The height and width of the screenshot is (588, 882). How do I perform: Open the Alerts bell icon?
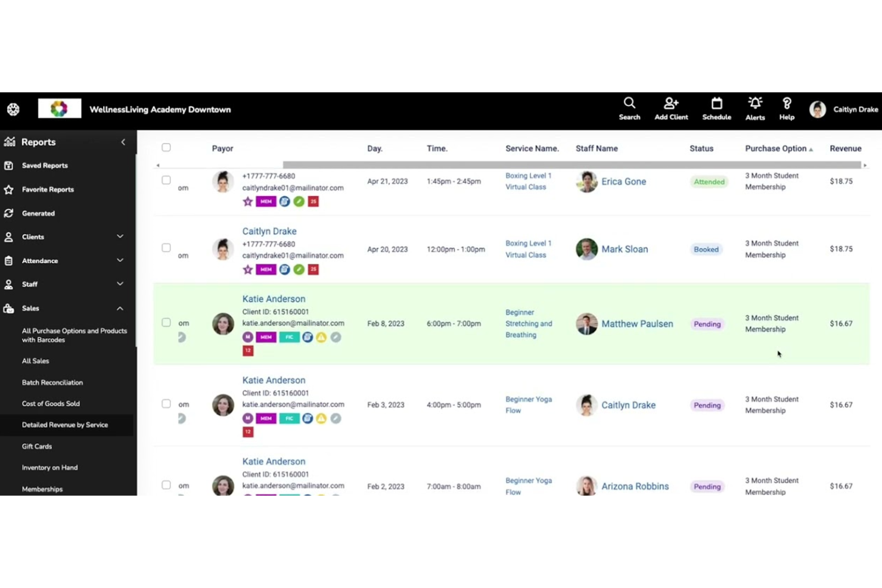pyautogui.click(x=755, y=104)
